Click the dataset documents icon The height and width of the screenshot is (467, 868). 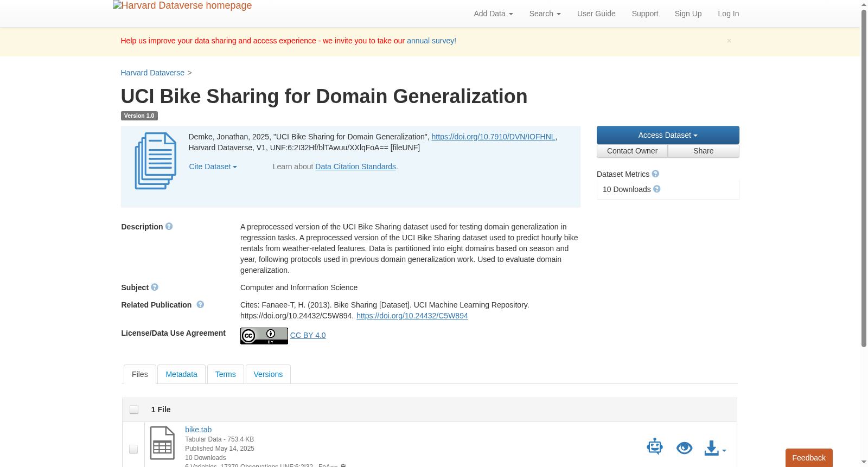156,161
